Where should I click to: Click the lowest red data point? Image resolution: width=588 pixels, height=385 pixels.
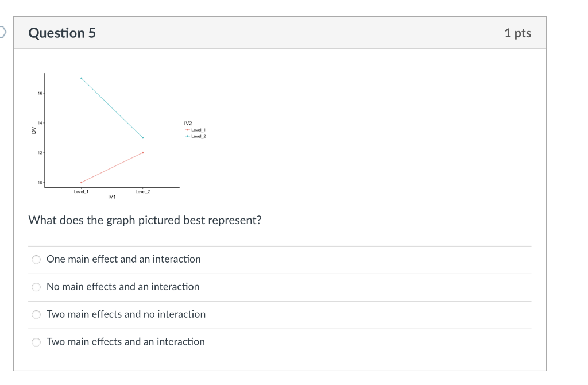click(82, 182)
